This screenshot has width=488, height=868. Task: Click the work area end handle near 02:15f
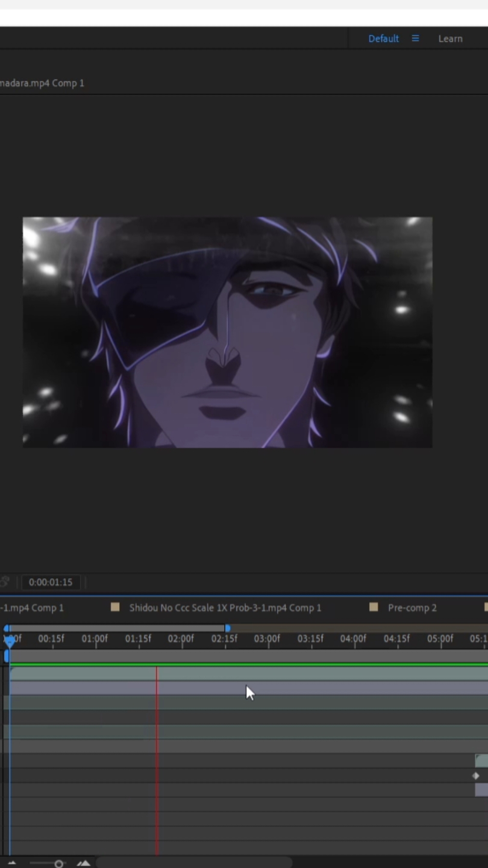pos(227,628)
